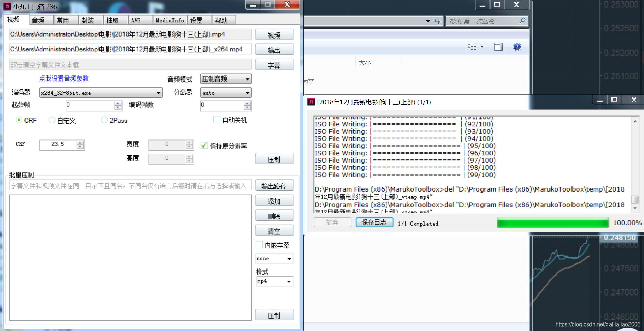Select the 2Pass radio button

[x=104, y=120]
